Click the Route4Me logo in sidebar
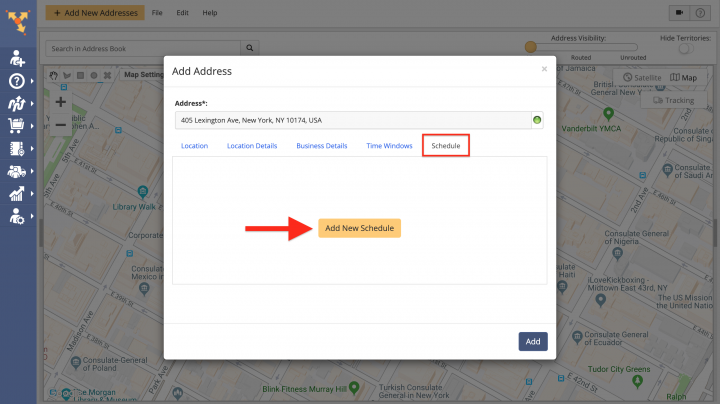 17,22
